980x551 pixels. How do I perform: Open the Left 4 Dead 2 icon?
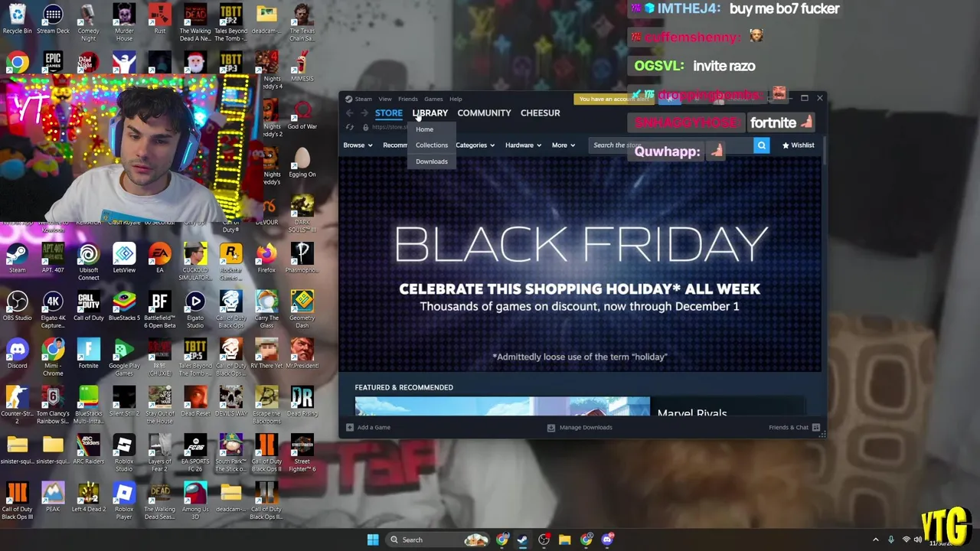88,497
